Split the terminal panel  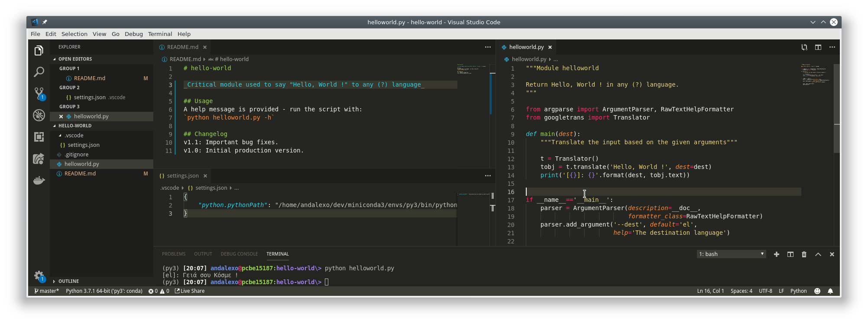pyautogui.click(x=790, y=254)
